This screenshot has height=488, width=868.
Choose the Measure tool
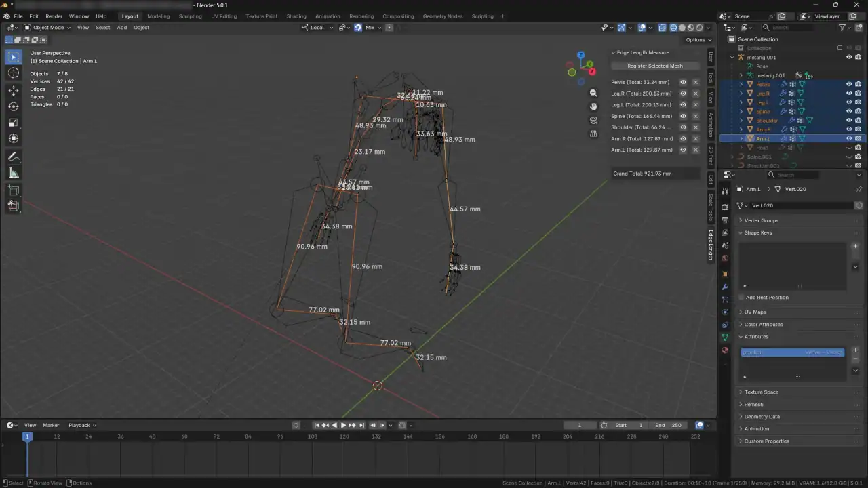point(14,173)
